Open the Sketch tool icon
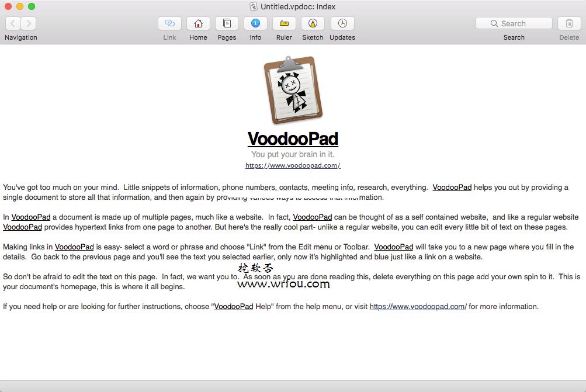Screen dimensions: 586x392 point(313,23)
